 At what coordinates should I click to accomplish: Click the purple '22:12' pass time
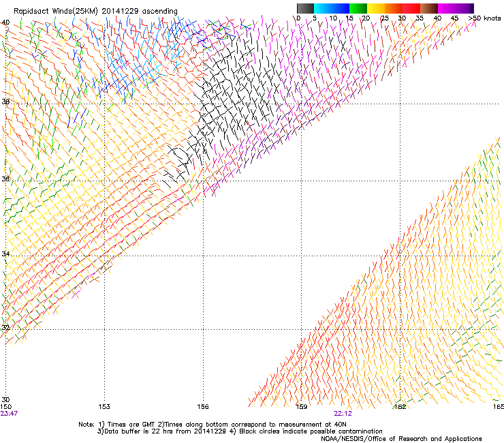point(343,414)
